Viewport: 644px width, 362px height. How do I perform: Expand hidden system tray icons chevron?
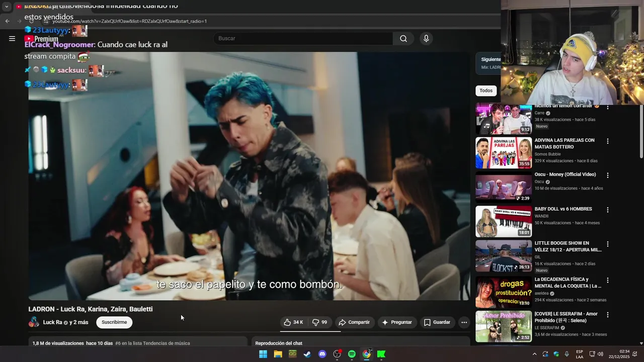534,354
